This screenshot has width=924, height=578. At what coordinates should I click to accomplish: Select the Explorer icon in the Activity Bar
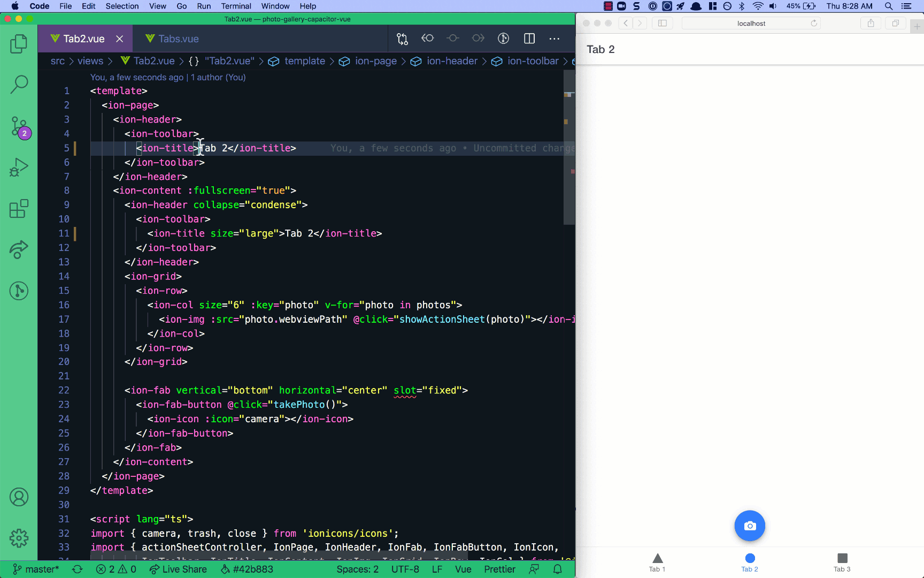pos(19,45)
